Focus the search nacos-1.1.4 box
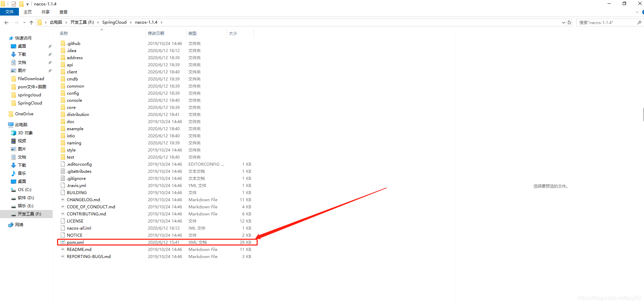Screen dimensions: 644x304 [606, 22]
